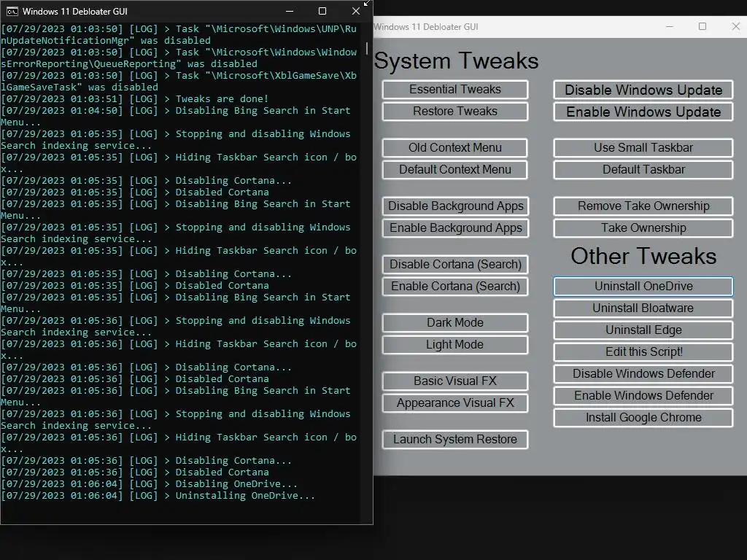Screen dimensions: 747x560
Task: Click Uninstall Edge
Action: (x=643, y=330)
